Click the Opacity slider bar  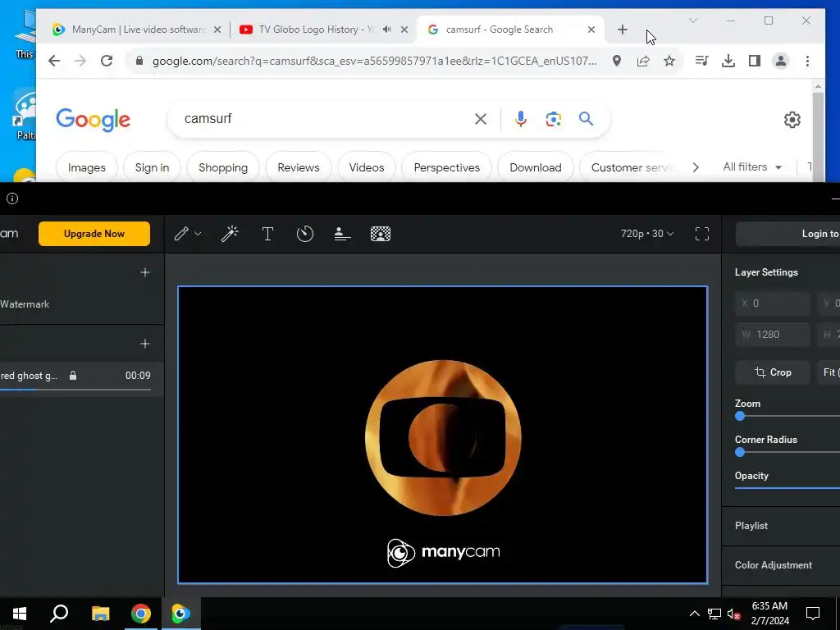(787, 487)
